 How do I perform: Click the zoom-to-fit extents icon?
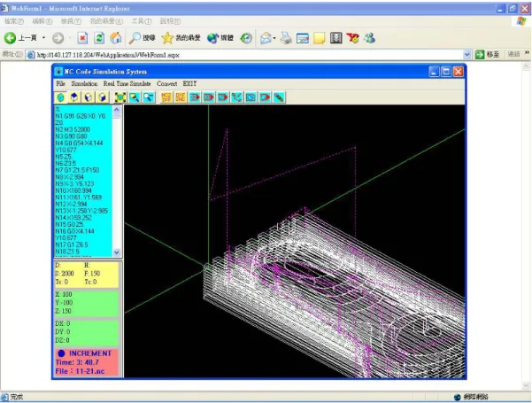click(x=120, y=97)
